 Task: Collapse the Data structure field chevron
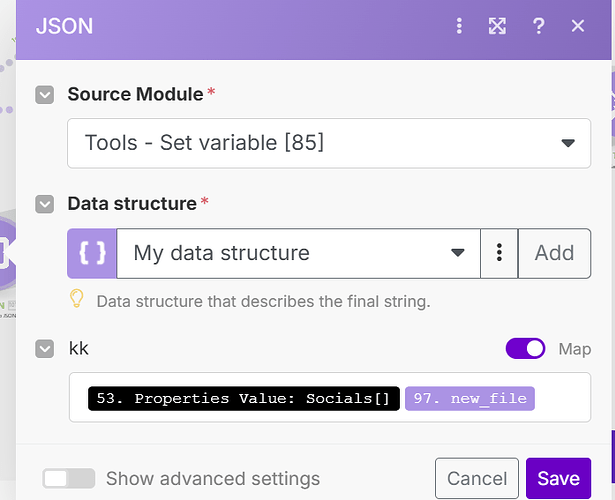(x=45, y=204)
